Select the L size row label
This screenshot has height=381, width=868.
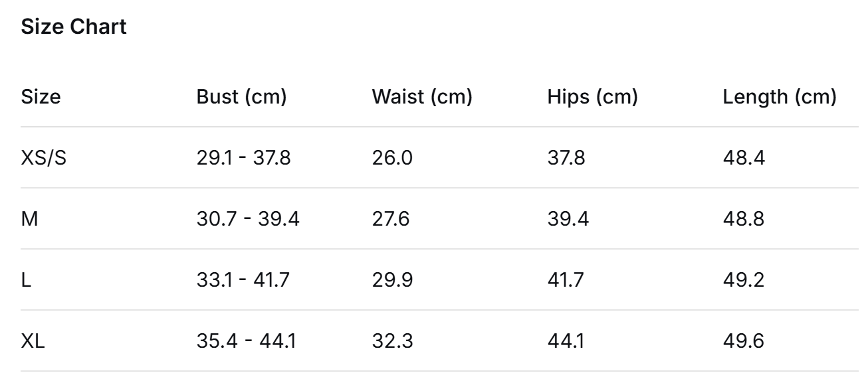(26, 280)
